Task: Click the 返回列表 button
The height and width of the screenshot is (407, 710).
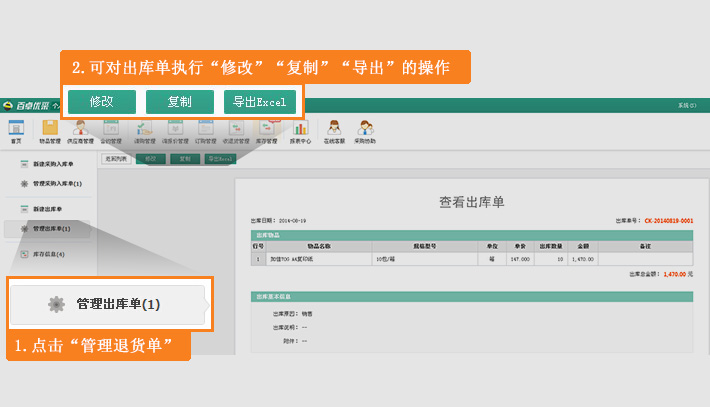Action: tap(116, 158)
